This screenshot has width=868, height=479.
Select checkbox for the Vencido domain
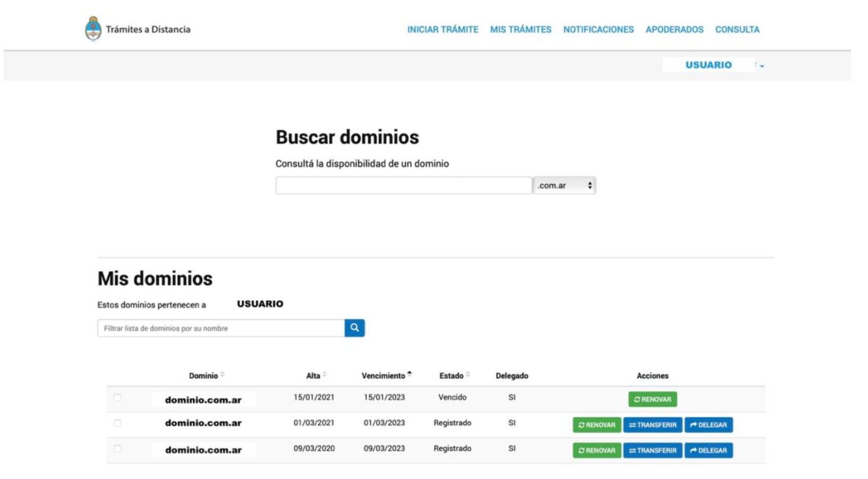point(117,398)
